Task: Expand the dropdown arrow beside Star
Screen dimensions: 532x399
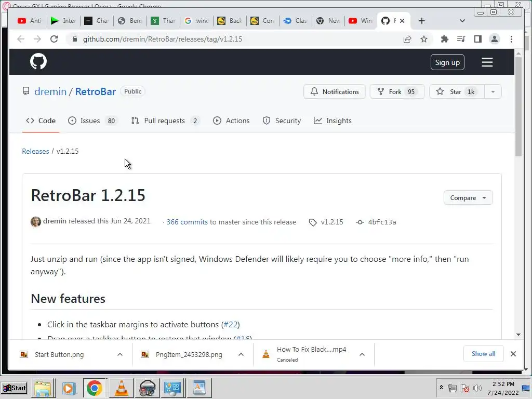Action: click(493, 91)
